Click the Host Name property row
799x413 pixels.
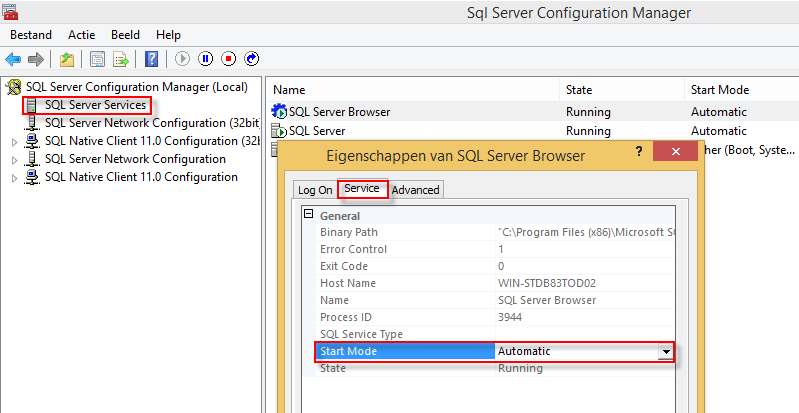495,283
